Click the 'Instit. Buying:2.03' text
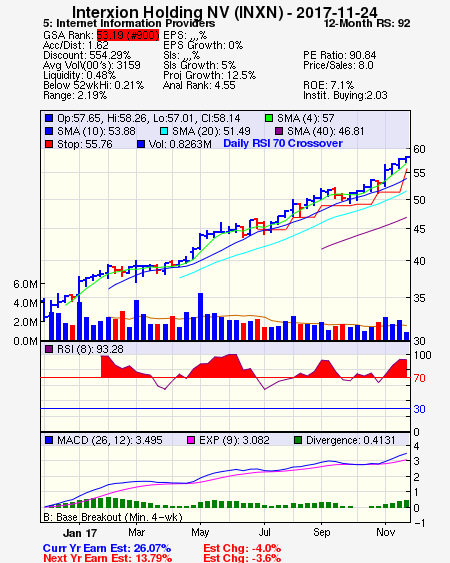This screenshot has width=450, height=563. coord(345,96)
